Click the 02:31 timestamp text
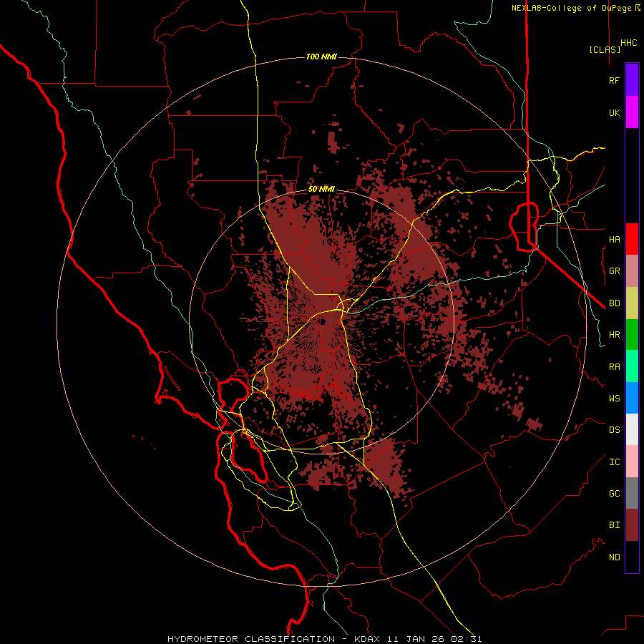The width and height of the screenshot is (644, 644). pos(466,639)
